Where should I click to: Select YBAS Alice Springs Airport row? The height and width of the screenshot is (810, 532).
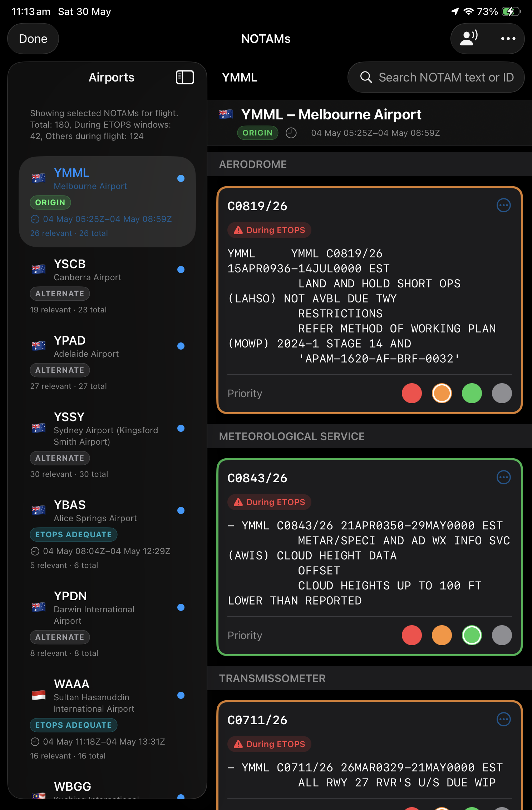(x=107, y=534)
